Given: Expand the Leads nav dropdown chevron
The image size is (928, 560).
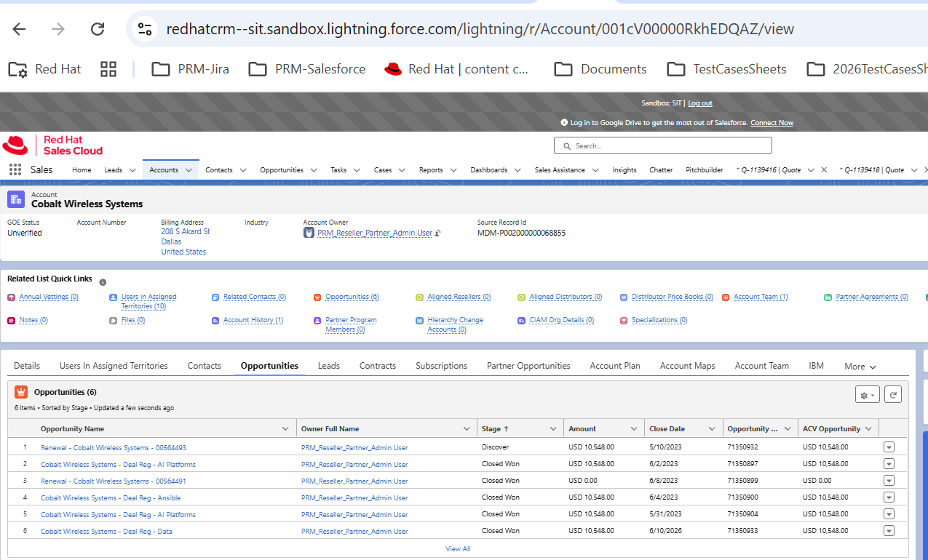Looking at the screenshot, I should pyautogui.click(x=132, y=170).
